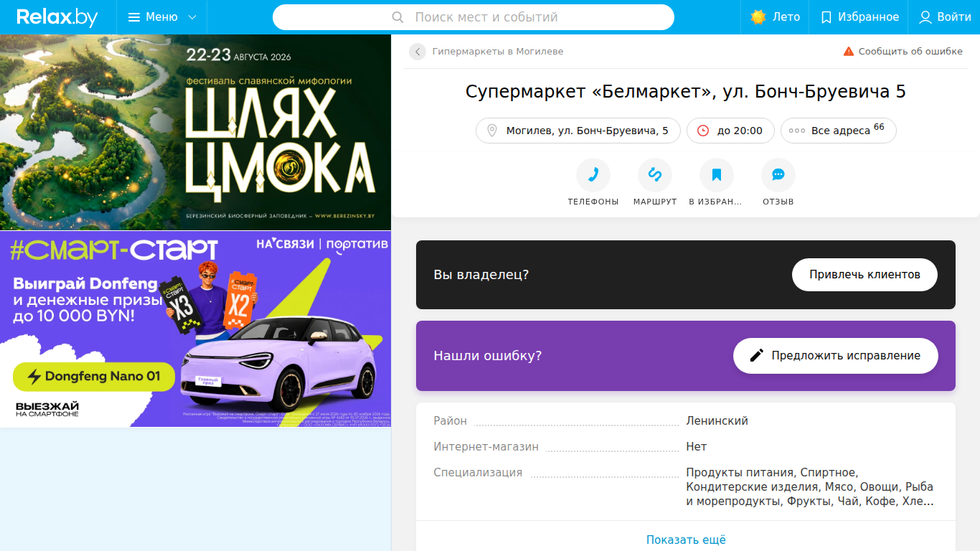Open the Смарт-Старт Dongfeng banner

point(195,329)
